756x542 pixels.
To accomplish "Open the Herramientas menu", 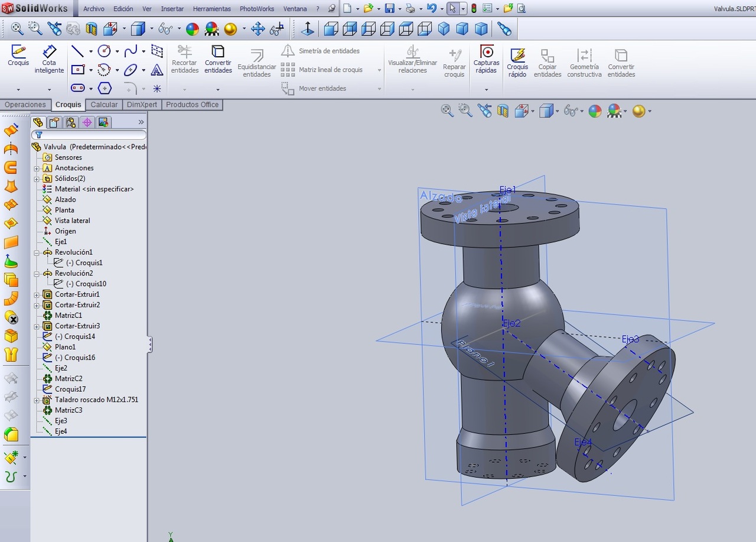I will tap(212, 9).
